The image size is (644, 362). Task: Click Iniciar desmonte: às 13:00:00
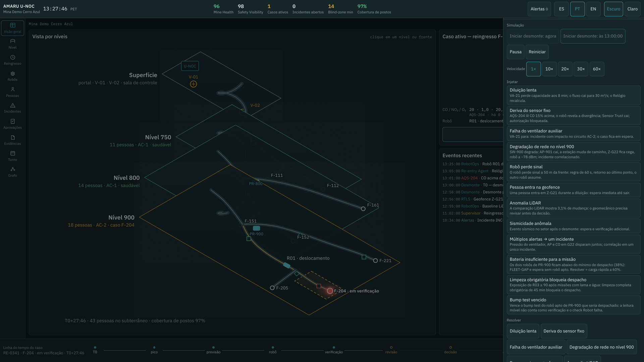point(593,36)
